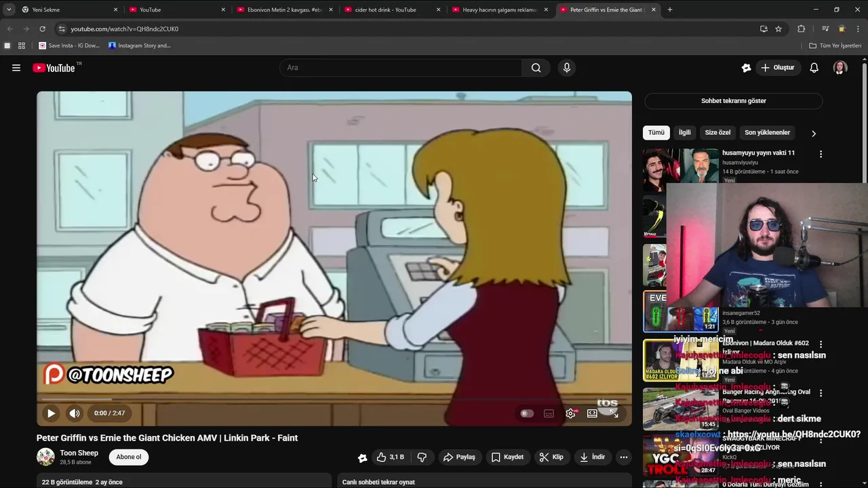Like the video (3,1 B)
This screenshot has height=488, width=868.
click(x=389, y=457)
